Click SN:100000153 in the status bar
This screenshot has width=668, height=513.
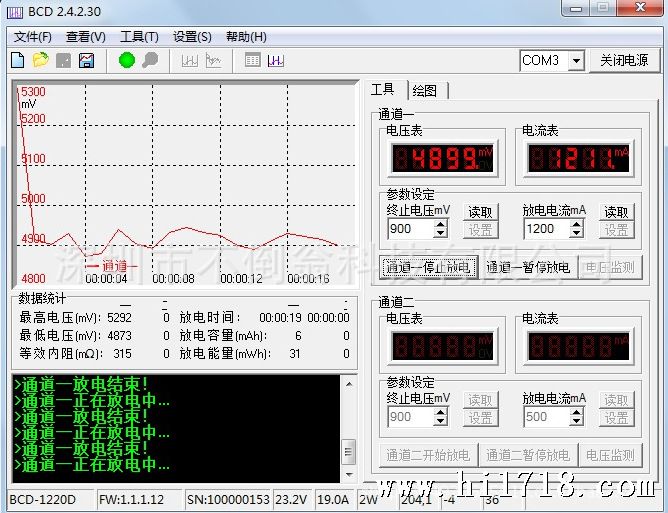228,499
